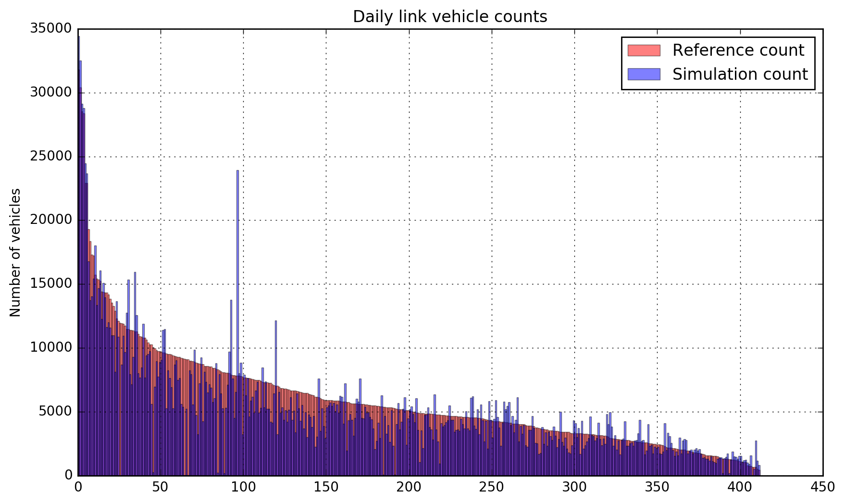This screenshot has width=845, height=504.
Task: Click the x-axis tick label 200
Action: (409, 488)
